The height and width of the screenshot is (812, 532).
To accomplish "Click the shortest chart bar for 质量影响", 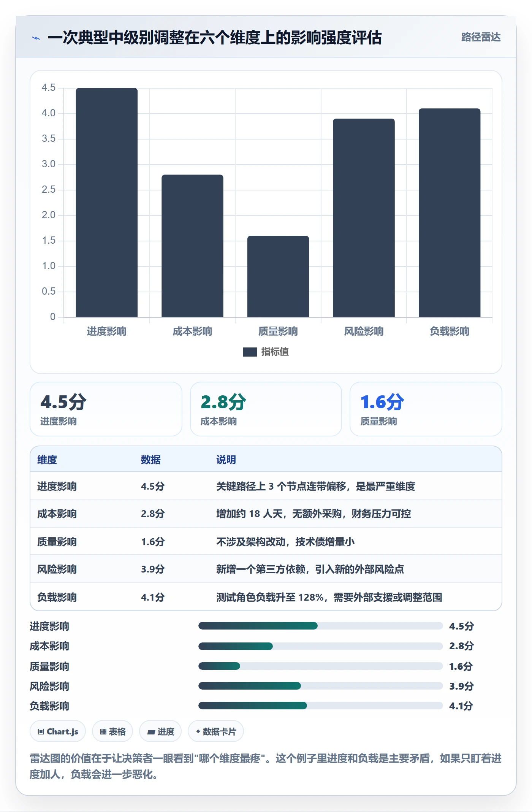I will [278, 276].
